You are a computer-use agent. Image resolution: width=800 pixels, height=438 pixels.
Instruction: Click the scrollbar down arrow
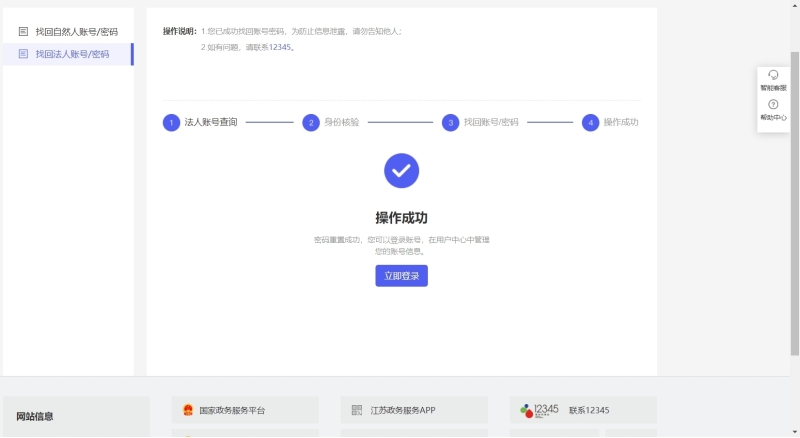[795, 432]
